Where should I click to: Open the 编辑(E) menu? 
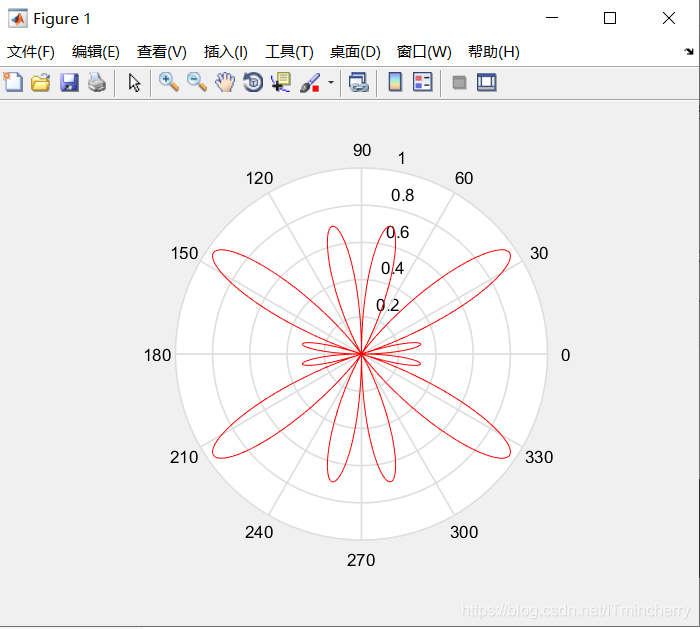tap(96, 52)
